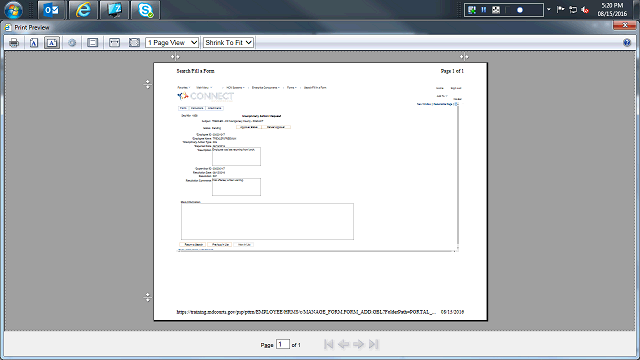Click the footer URL text on the previewed page

point(306,312)
